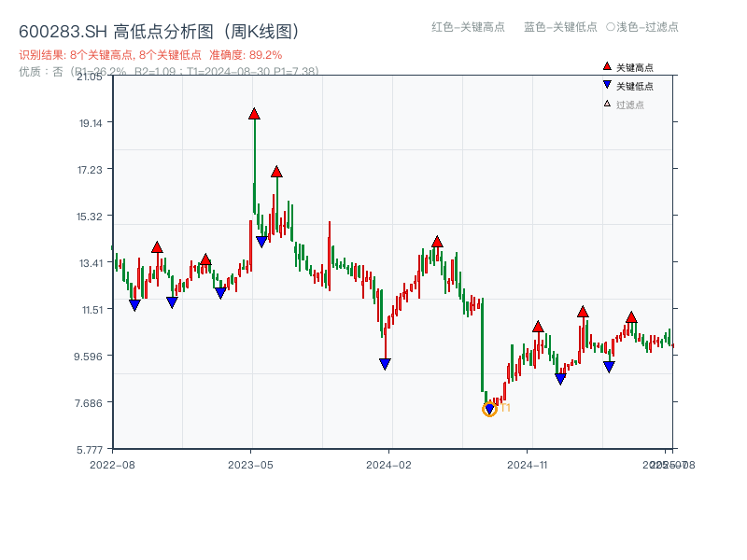Click the red high-point marker before 2023-05 near 13.41
The height and width of the screenshot is (560, 747).
click(x=205, y=259)
